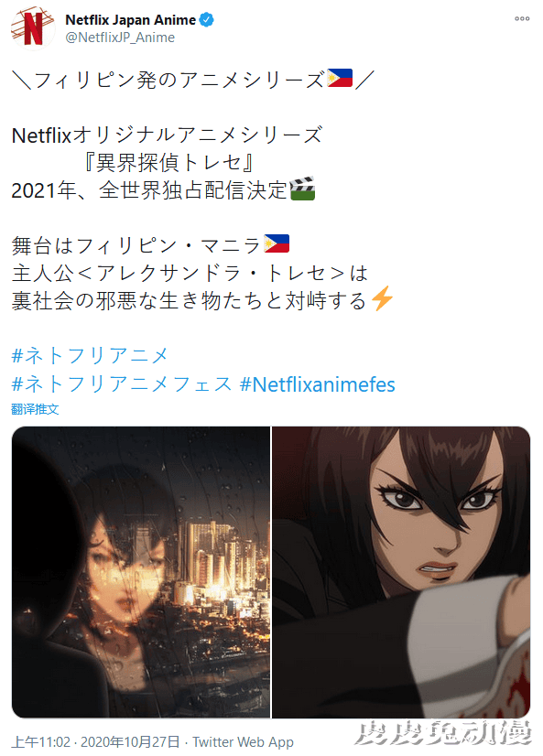Viewport: 543px width, 756px height.
Task: Click the Netflix Japan Anime display name
Action: (x=130, y=20)
